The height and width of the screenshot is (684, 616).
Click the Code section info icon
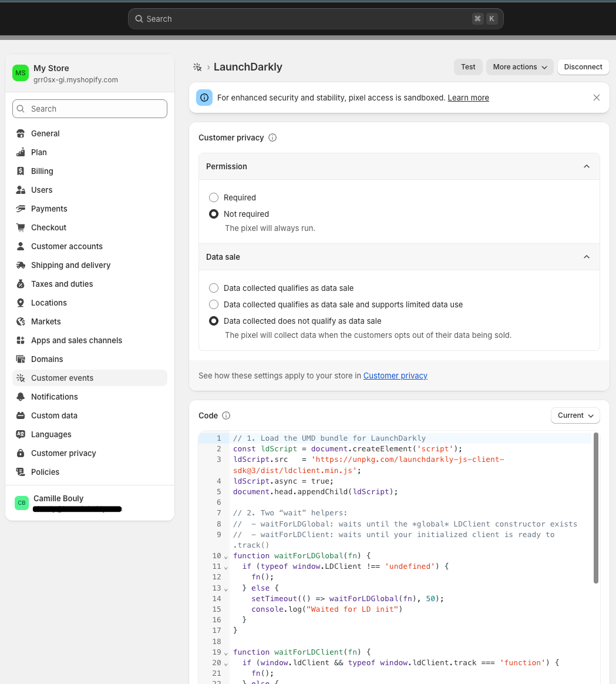(227, 415)
